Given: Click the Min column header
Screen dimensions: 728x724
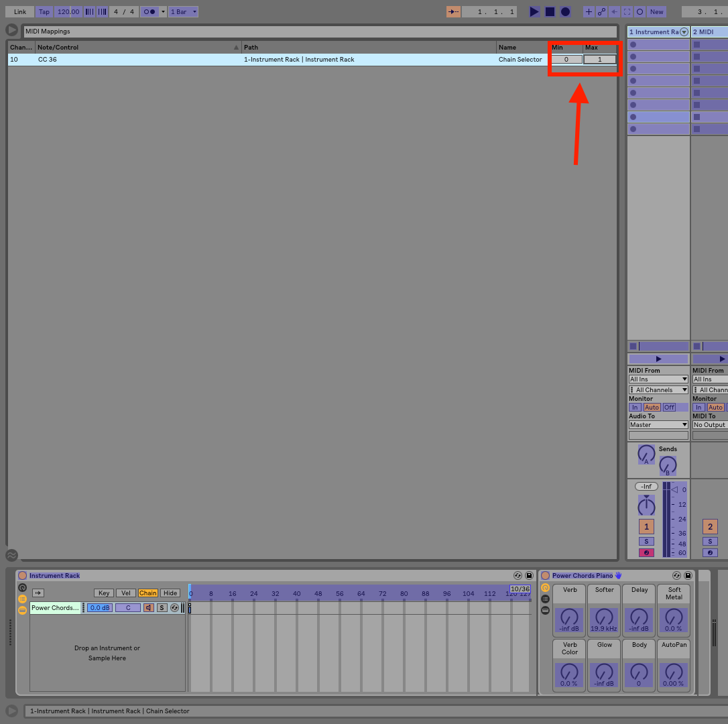Looking at the screenshot, I should tap(566, 47).
